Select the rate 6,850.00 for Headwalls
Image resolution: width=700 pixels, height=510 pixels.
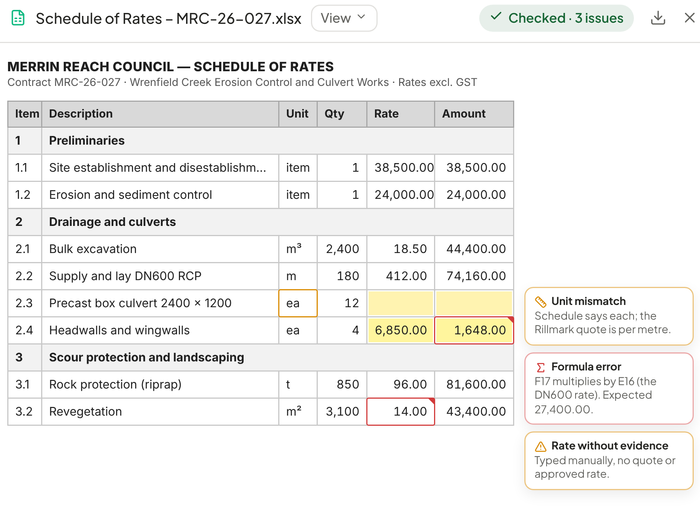pos(400,330)
